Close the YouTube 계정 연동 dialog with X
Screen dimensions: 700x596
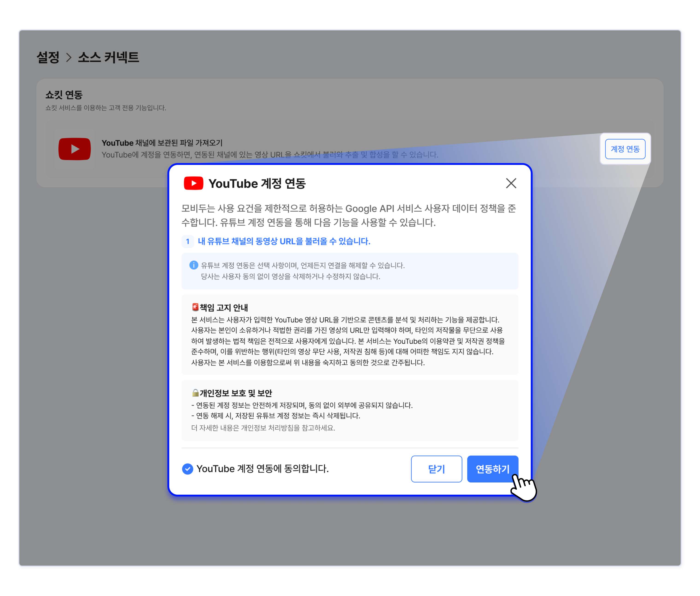511,183
